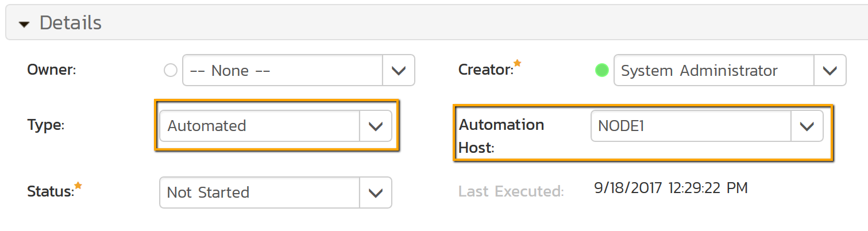Open the Type dropdown arrow
The image size is (868, 231).
[376, 126]
